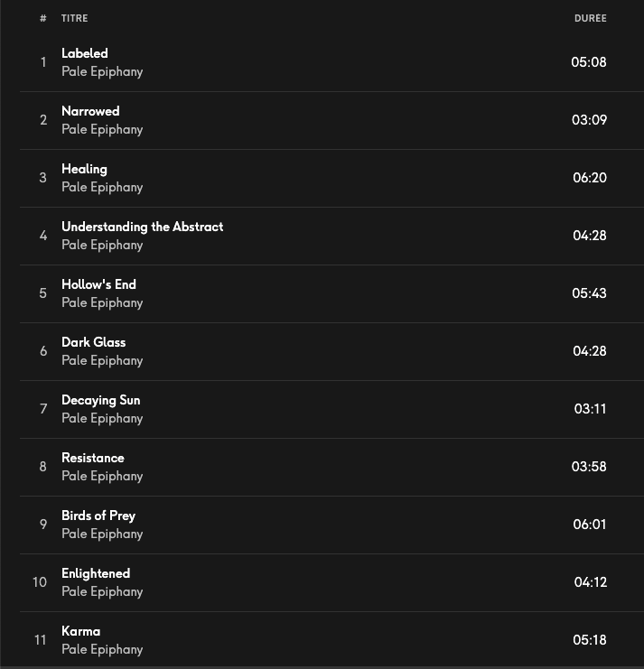Click Pale Epiphany below Dark Glass
The width and height of the screenshot is (644, 669).
click(102, 360)
